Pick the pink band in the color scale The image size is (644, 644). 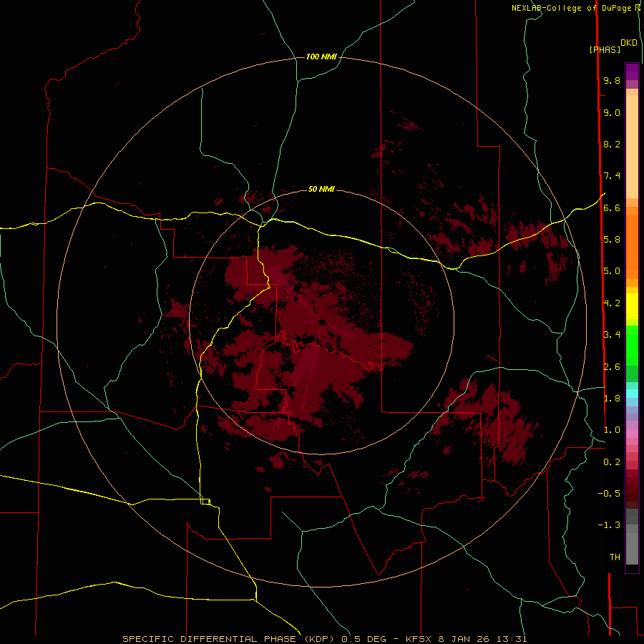632,434
